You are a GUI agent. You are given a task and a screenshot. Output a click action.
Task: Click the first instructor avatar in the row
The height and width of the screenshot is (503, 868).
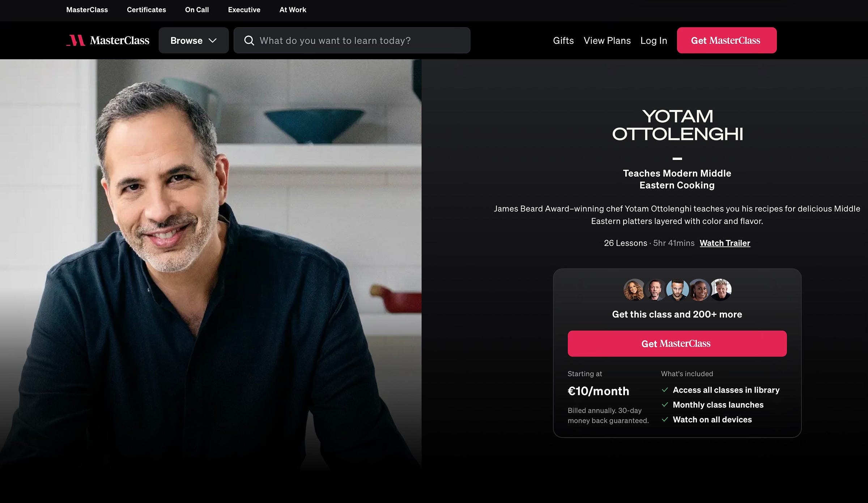[x=634, y=289]
